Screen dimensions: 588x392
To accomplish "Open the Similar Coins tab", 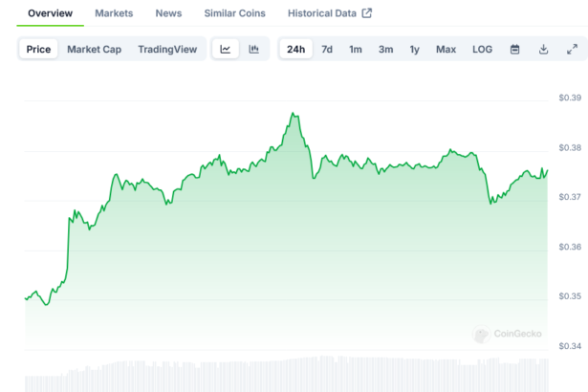I will click(235, 13).
